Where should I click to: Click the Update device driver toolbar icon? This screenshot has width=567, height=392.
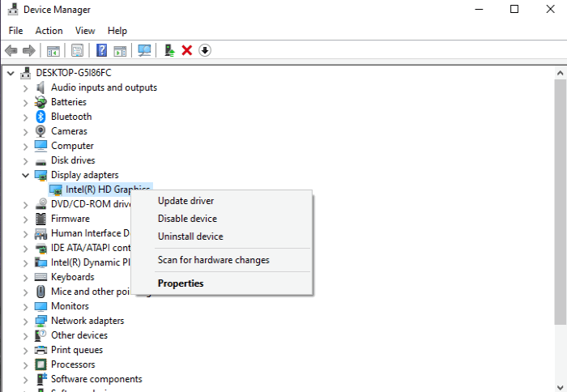(169, 50)
